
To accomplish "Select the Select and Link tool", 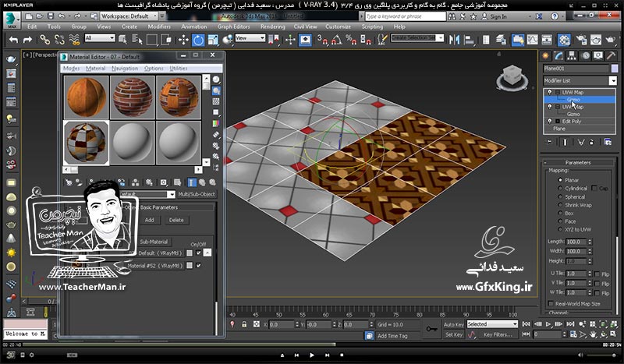I will click(x=44, y=40).
